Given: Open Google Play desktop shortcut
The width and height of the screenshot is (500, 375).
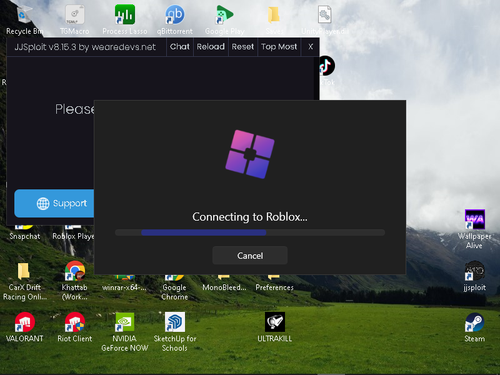Looking at the screenshot, I should [225, 19].
